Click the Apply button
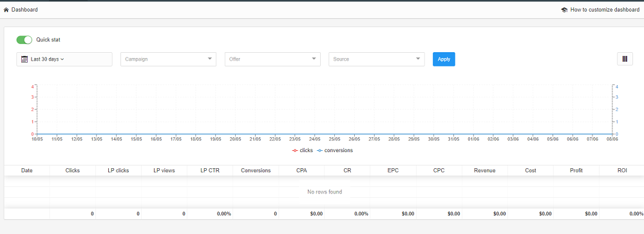This screenshot has width=644, height=234. pyautogui.click(x=444, y=59)
